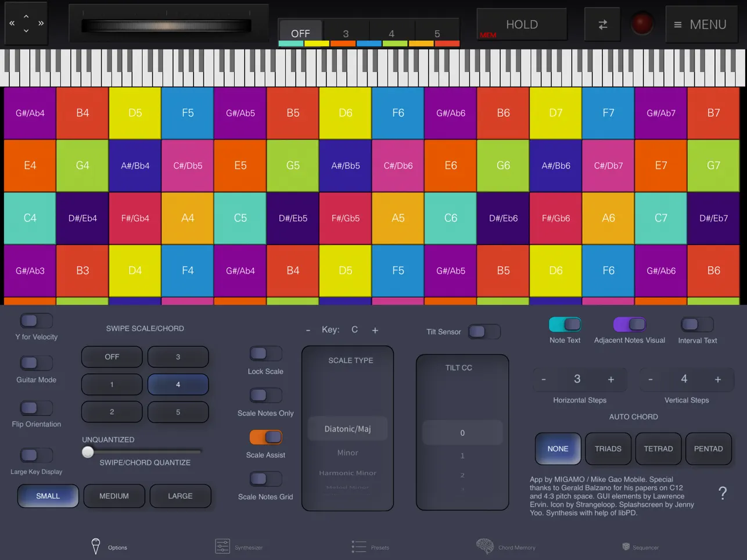747x560 pixels.
Task: Disable Adjacent Notes Visual switch
Action: click(630, 324)
